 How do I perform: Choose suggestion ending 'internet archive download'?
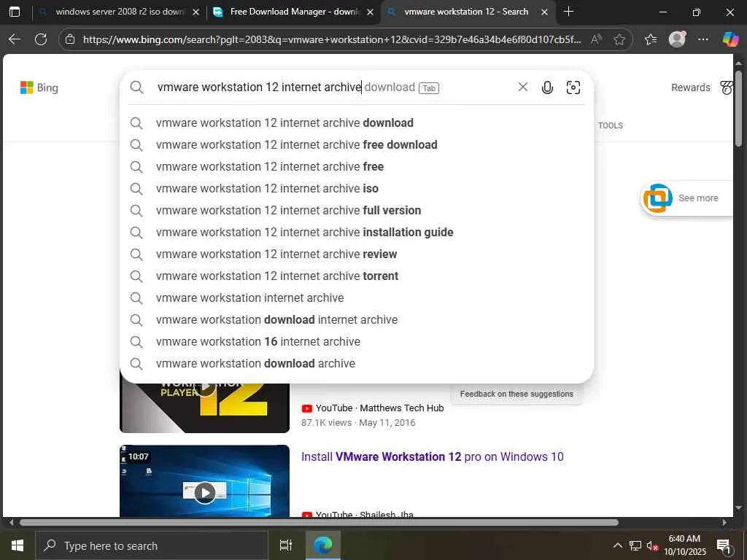[356, 122]
